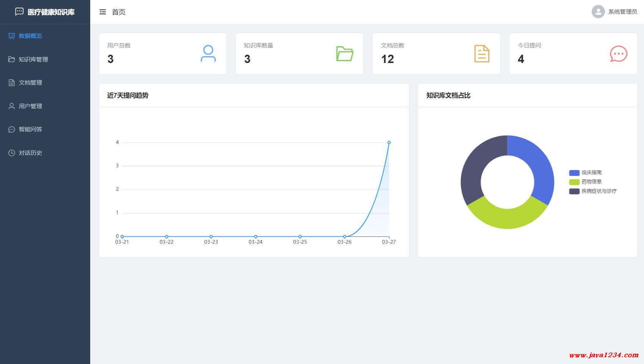Open 知识库管理 in the sidebar
Image resolution: width=644 pixels, height=364 pixels.
click(33, 60)
